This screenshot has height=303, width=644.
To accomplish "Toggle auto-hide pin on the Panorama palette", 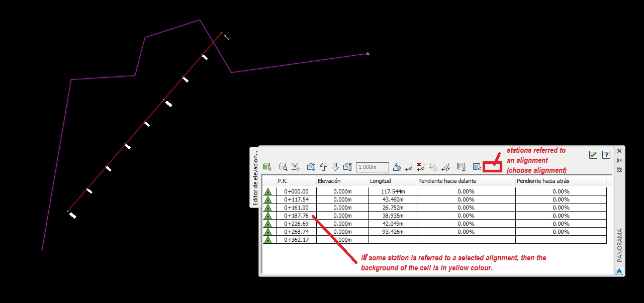I will (x=619, y=160).
